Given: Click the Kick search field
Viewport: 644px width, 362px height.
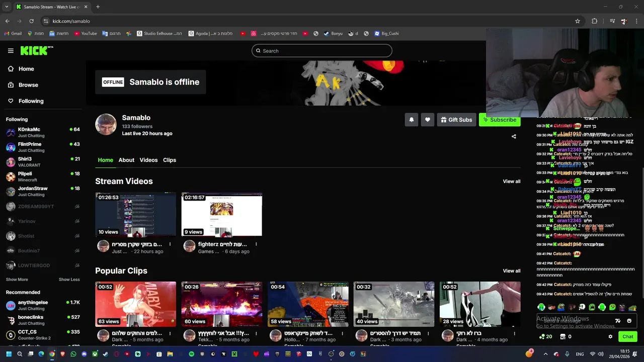Looking at the screenshot, I should pyautogui.click(x=322, y=51).
